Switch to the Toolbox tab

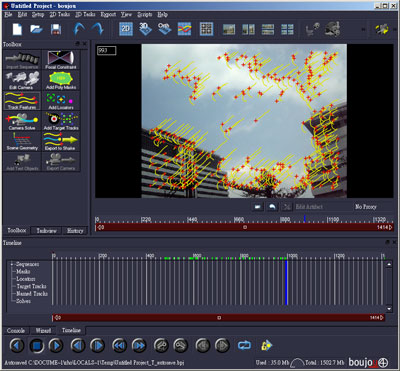pos(17,230)
